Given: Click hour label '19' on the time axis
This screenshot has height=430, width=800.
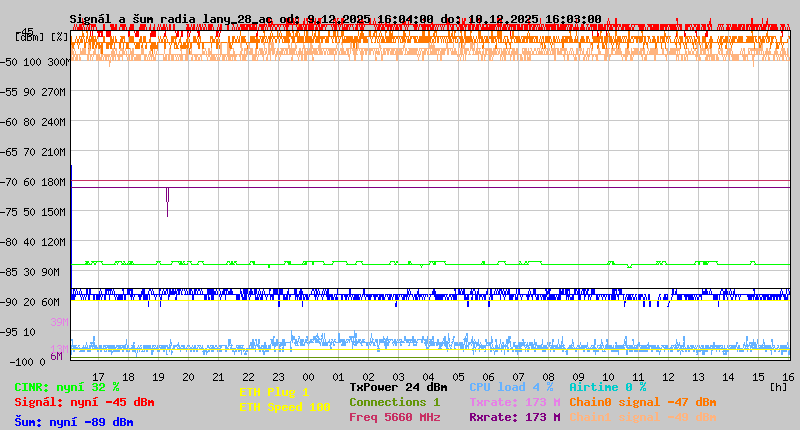Looking at the screenshot, I should [x=158, y=377].
